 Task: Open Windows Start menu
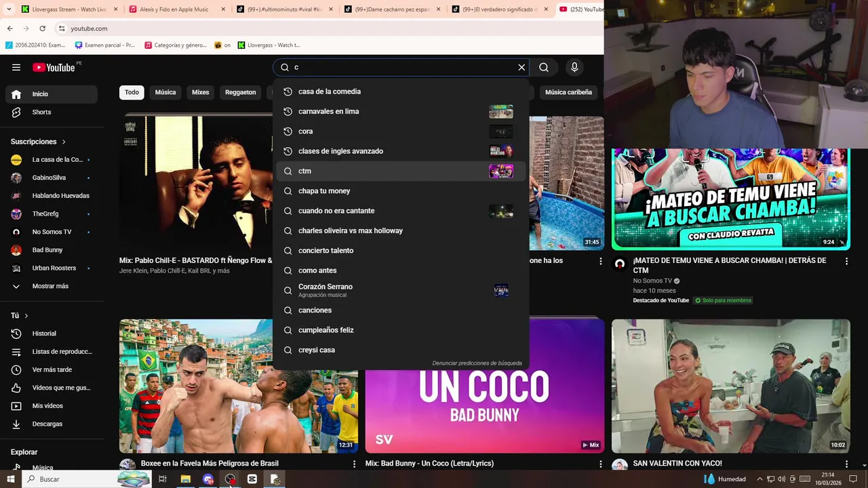point(10,479)
